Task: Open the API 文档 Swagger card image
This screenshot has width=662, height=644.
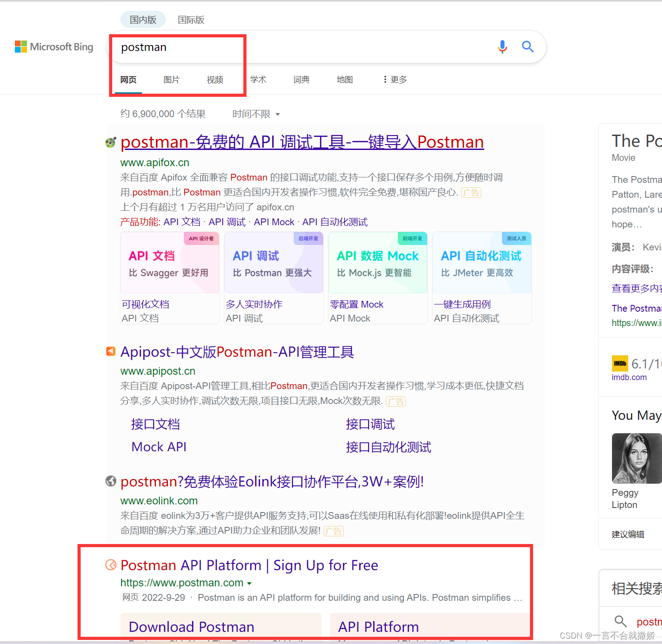Action: click(x=169, y=263)
